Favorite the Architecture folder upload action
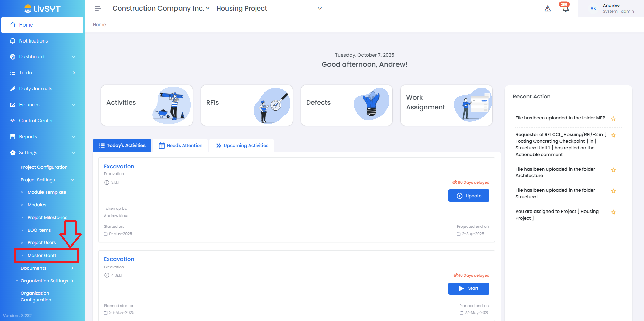This screenshot has width=644, height=321. [613, 170]
